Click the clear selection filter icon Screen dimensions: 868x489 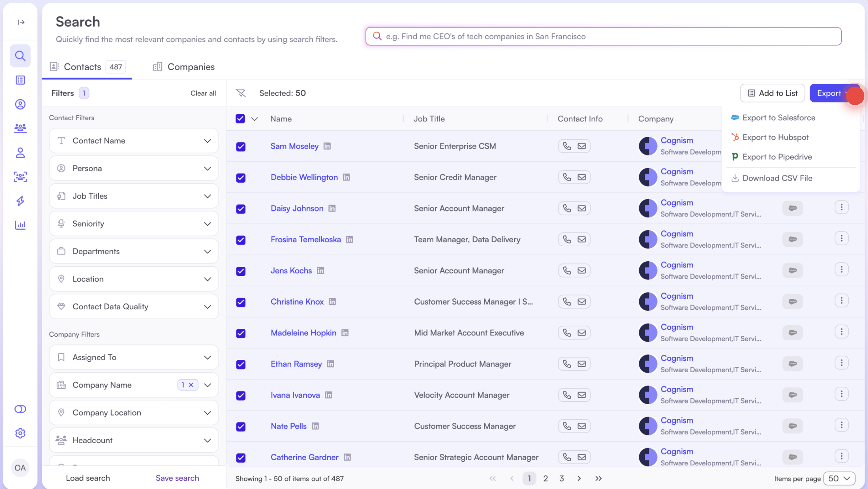coord(241,93)
